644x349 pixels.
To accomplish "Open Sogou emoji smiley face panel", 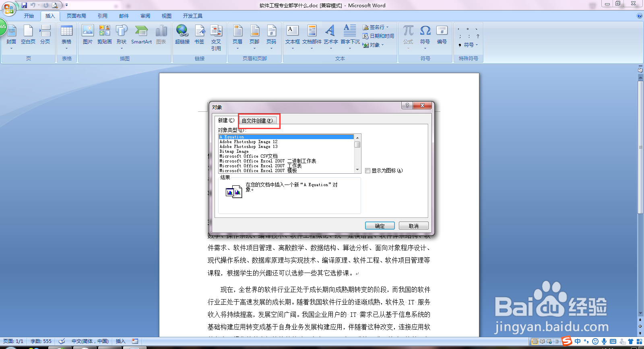I will pyautogui.click(x=595, y=341).
